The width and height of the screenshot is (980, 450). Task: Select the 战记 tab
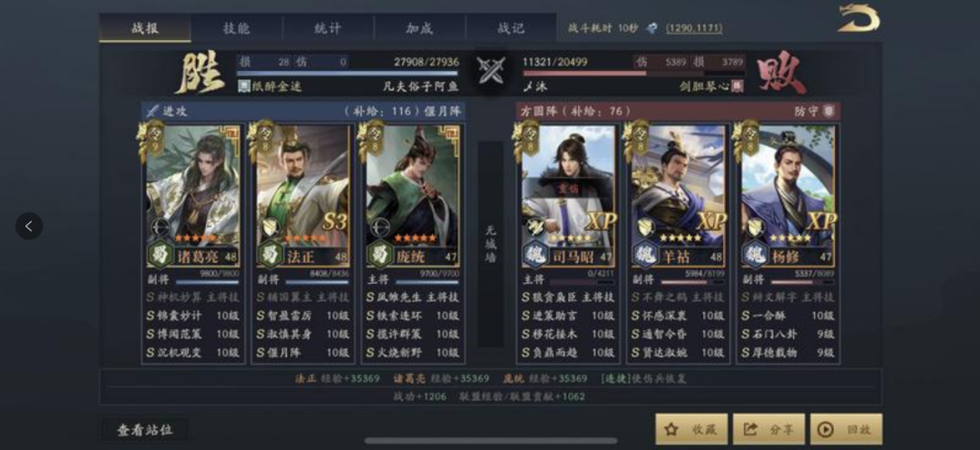[511, 28]
